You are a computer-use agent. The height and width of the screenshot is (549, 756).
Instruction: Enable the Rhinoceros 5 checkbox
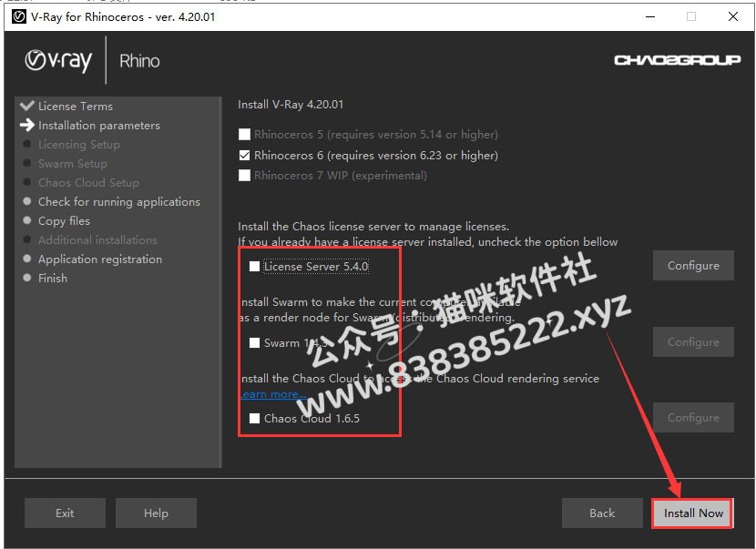244,134
